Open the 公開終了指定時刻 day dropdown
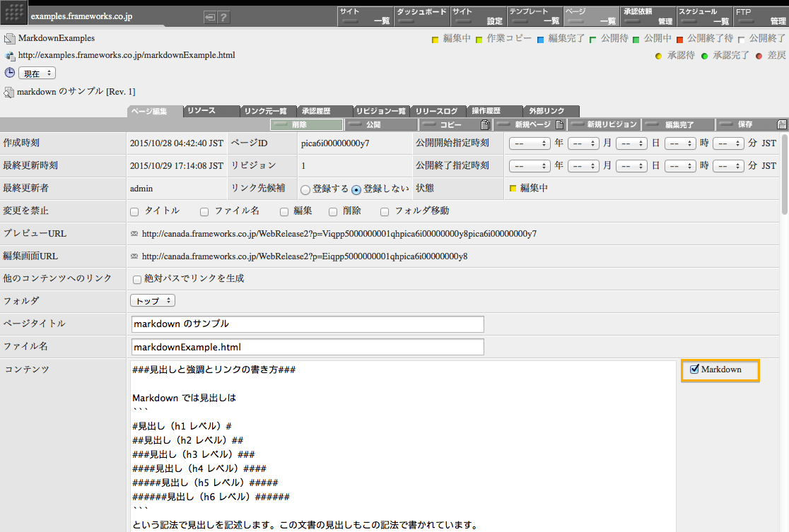 tap(631, 166)
